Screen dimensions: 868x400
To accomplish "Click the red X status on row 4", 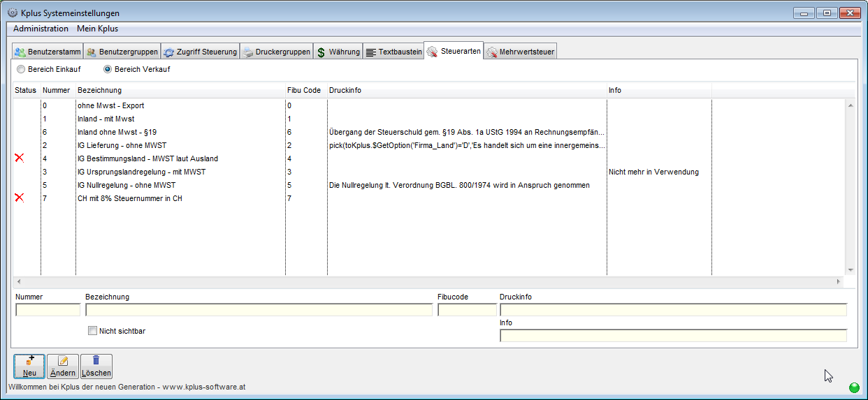I will tap(20, 158).
